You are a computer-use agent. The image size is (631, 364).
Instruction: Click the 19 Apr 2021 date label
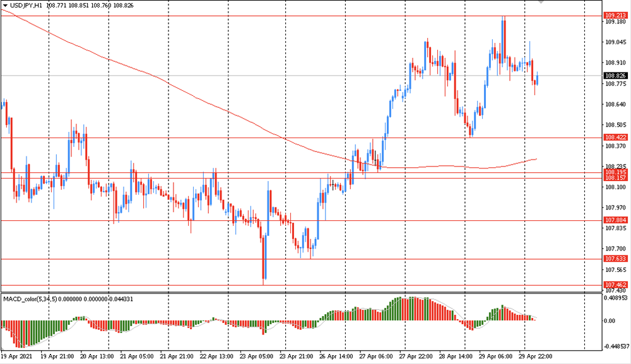16,356
